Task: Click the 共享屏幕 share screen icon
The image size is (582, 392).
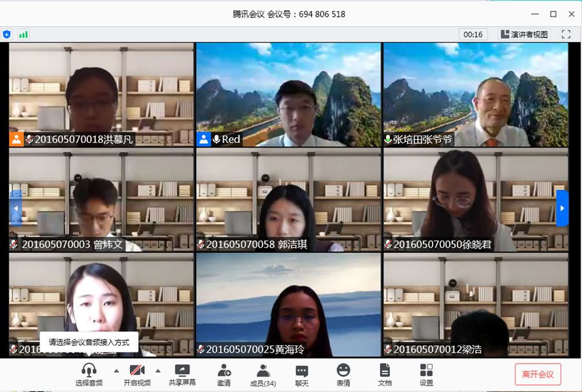Action: pos(182,371)
